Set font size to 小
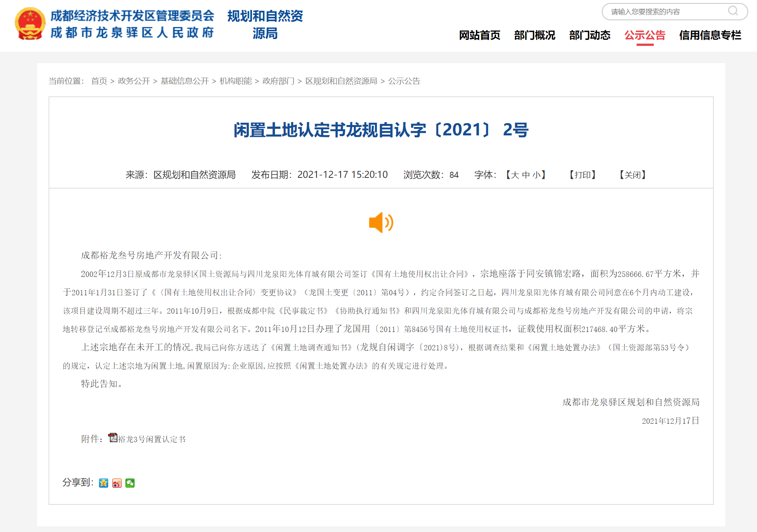757x532 pixels. coord(537,175)
